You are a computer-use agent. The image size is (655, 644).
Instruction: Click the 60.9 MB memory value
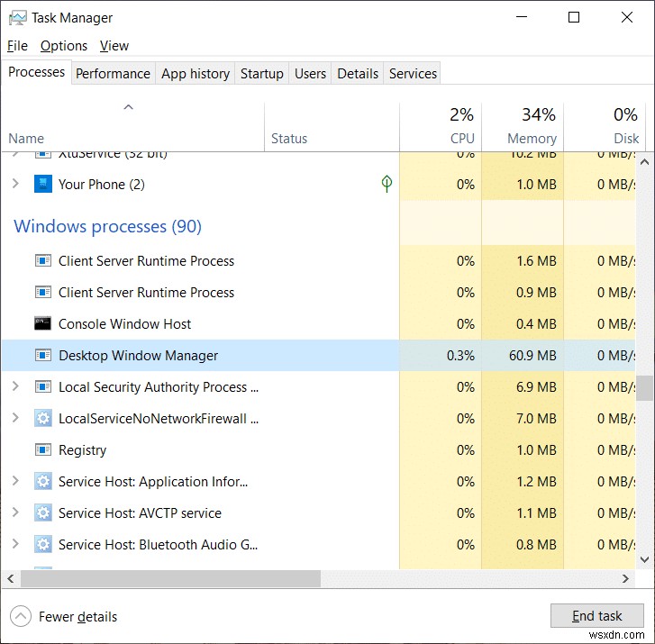532,356
